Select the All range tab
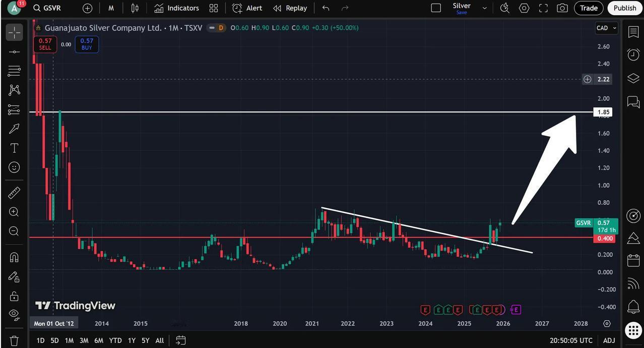Image resolution: width=644 pixels, height=348 pixels. [159, 340]
